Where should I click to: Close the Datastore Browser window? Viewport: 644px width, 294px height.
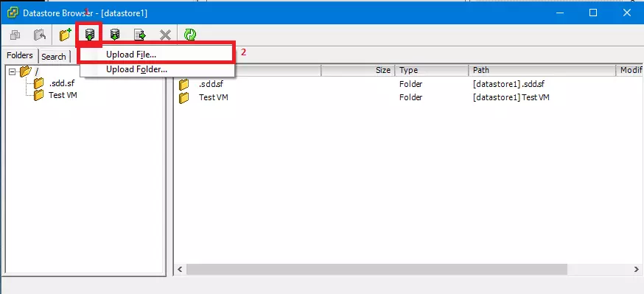pos(627,13)
